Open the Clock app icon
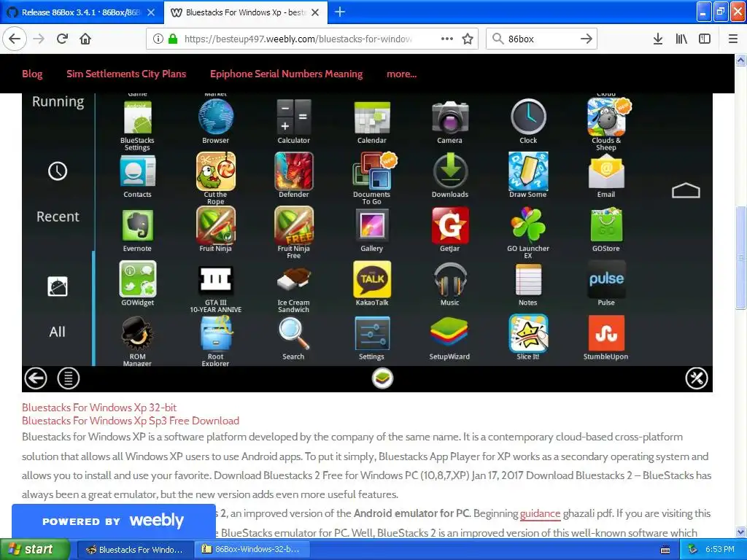 click(528, 117)
